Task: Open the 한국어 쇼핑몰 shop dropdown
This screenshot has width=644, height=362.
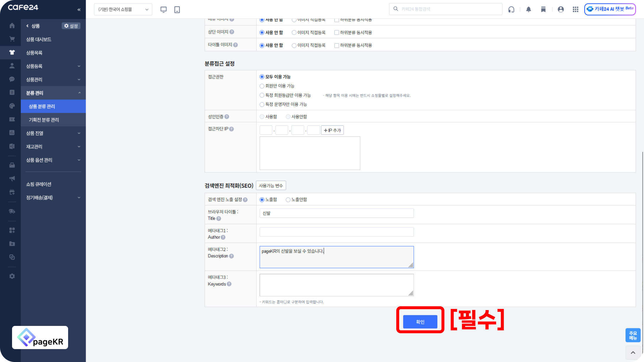Action: pyautogui.click(x=123, y=9)
